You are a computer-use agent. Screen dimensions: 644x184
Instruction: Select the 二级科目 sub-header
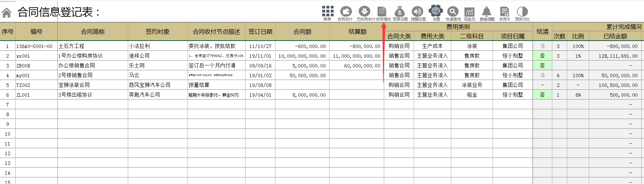coord(472,36)
